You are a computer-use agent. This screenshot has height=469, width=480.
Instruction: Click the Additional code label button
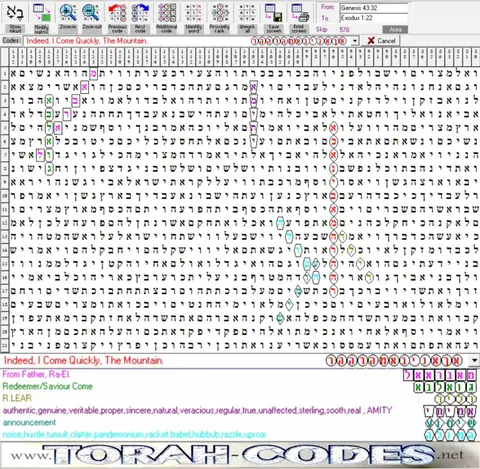tap(167, 29)
